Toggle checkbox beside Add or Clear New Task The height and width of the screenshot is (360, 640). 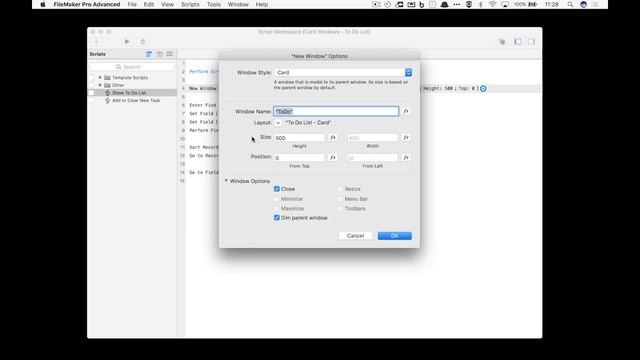91,100
